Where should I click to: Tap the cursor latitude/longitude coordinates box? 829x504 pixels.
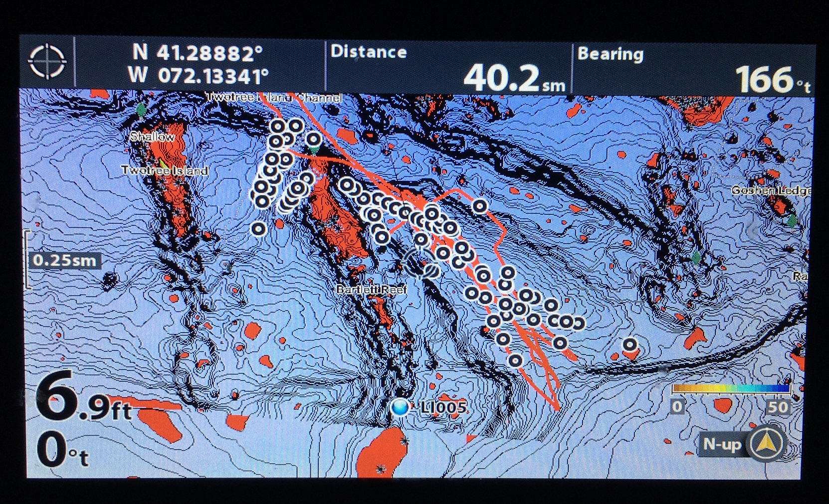pos(200,64)
